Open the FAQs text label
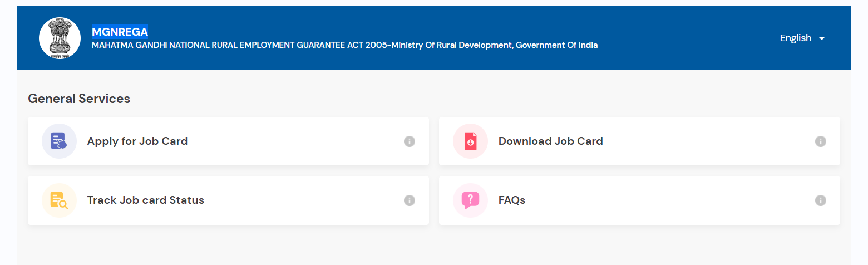The width and height of the screenshot is (868, 265). 511,200
